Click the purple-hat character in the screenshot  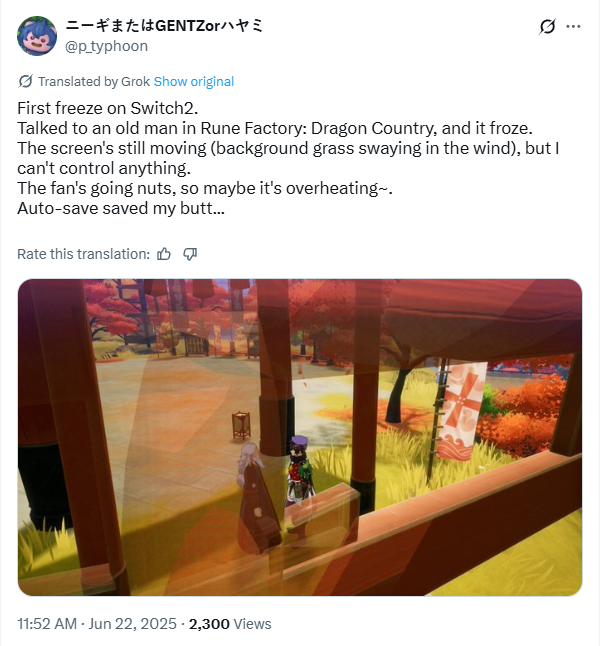point(301,470)
